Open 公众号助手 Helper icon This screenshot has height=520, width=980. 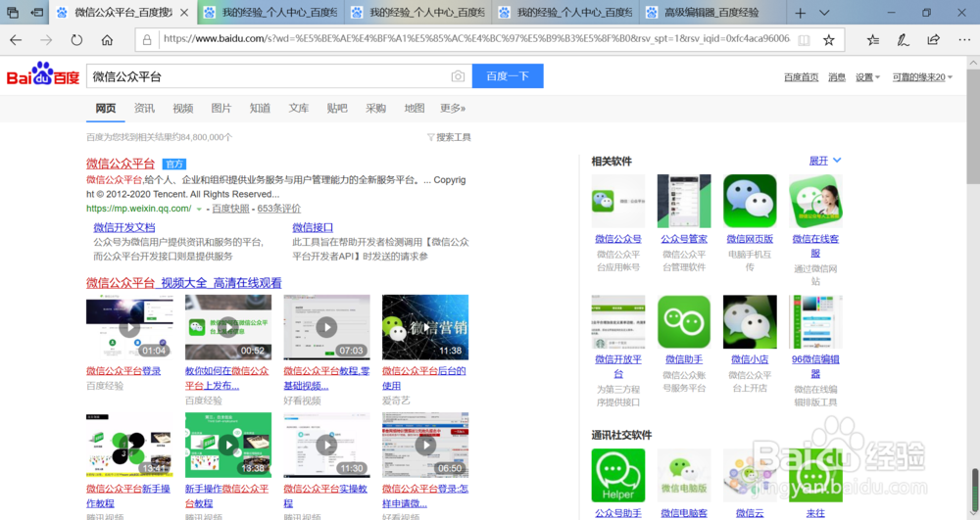[618, 475]
